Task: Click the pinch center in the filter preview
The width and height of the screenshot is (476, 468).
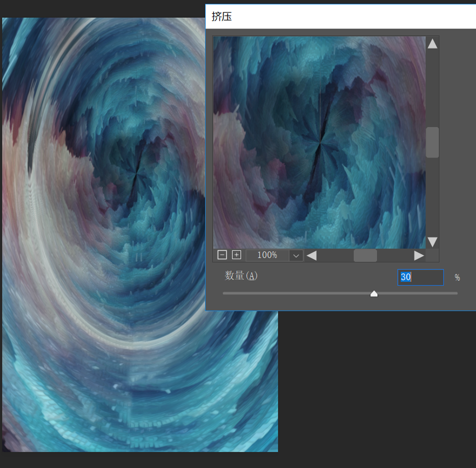Action: [x=320, y=142]
